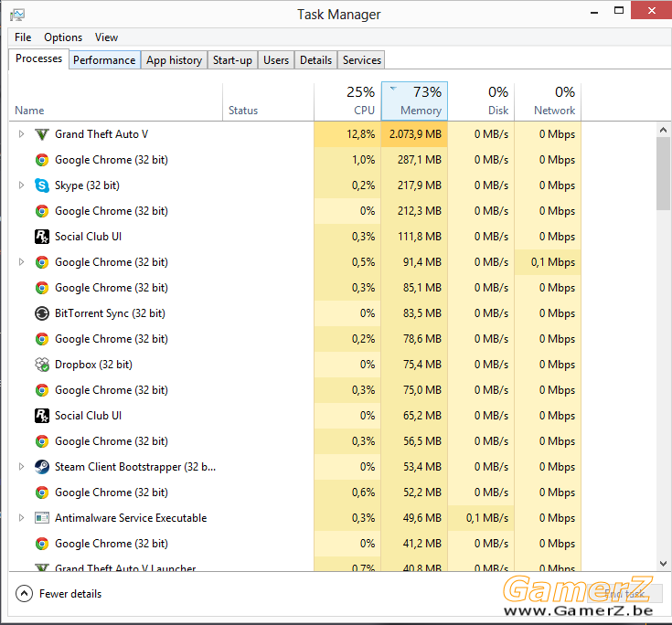This screenshot has width=672, height=625.
Task: Open the File menu
Action: 23,37
